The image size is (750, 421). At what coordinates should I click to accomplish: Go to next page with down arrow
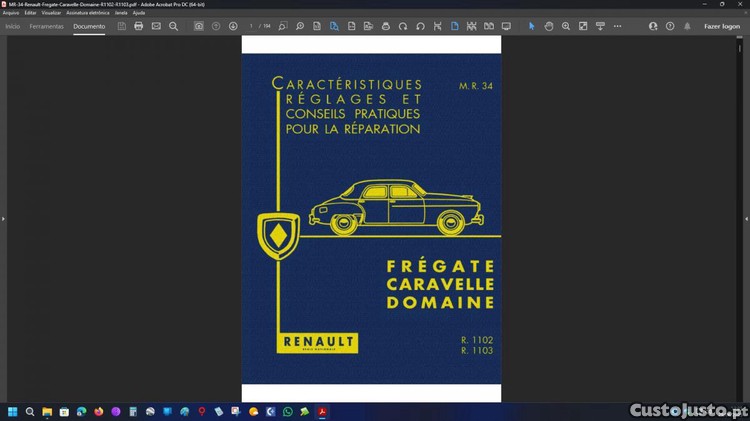(x=233, y=26)
